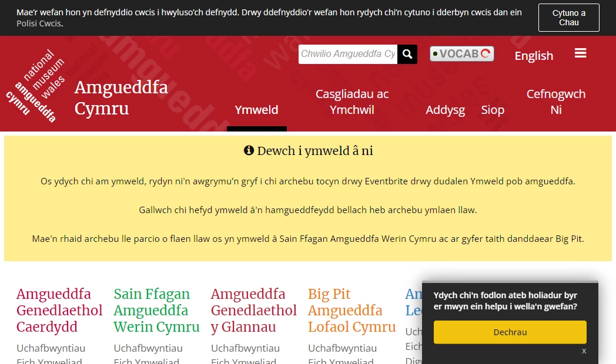Click the magnifying glass search button

[407, 54]
